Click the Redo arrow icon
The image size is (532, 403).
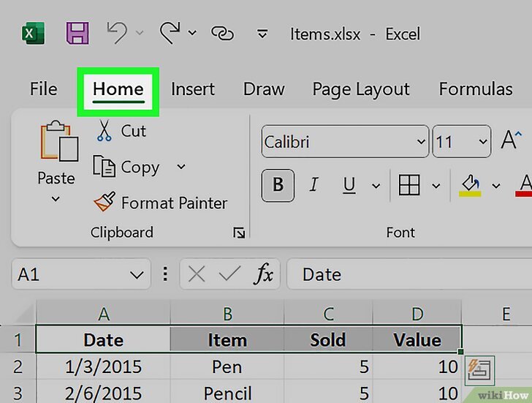coord(170,33)
